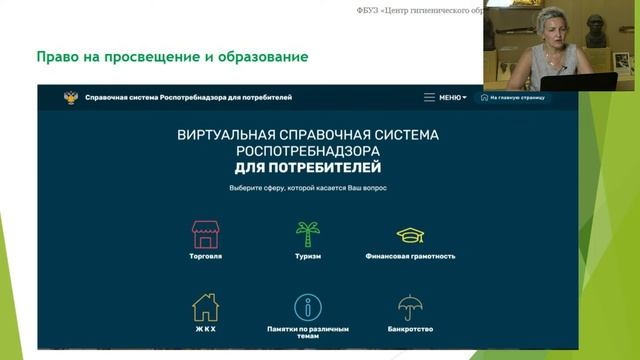Image resolution: width=640 pixels, height=360 pixels.
Task: Select the Банкротство umbrella icon
Action: click(410, 308)
